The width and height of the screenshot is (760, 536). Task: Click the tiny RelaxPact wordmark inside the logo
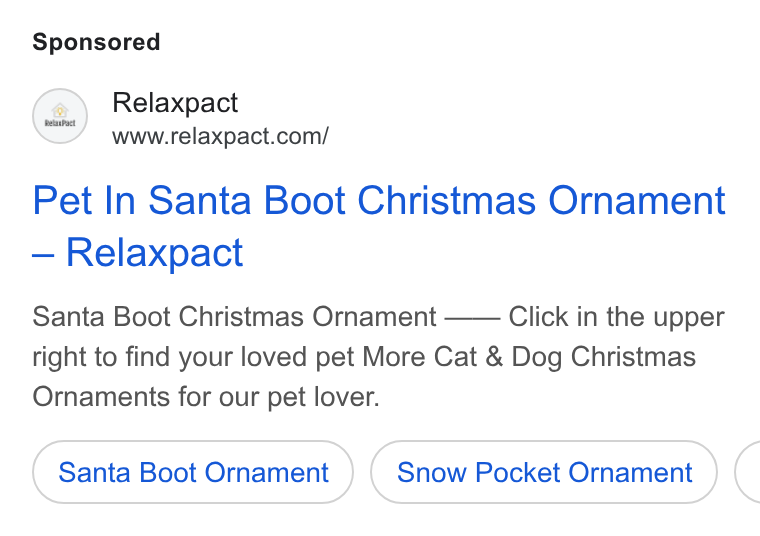click(x=60, y=123)
